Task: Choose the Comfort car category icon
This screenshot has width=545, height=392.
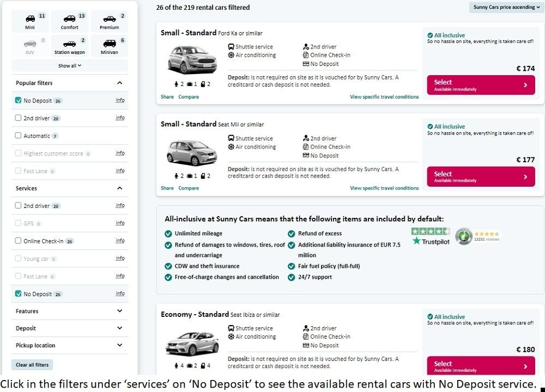Action: pos(70,21)
